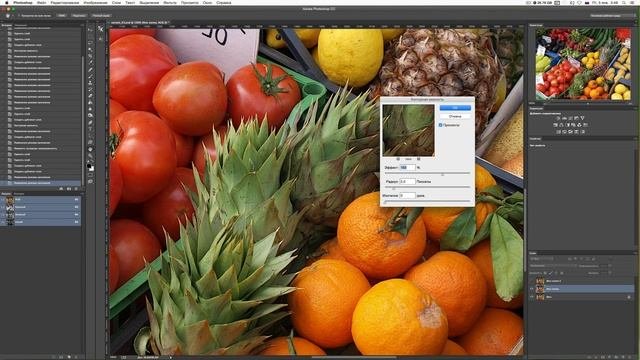Click the Отмена button in the dialog
Viewport: 640px width, 360px height.
(455, 116)
